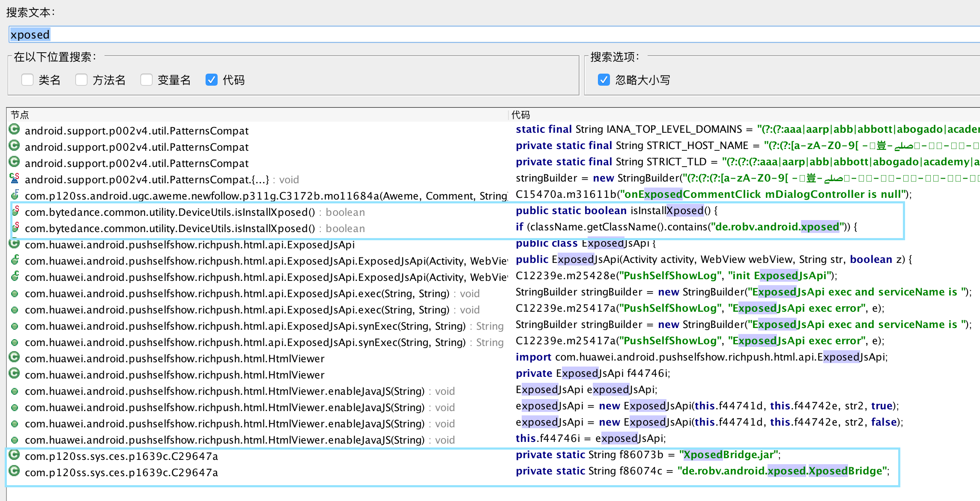Viewport: 980px width, 501px height.
Task: Select code 'f86074c = "de.robv.android.xposed.XposedBridge"'
Action: (x=702, y=471)
